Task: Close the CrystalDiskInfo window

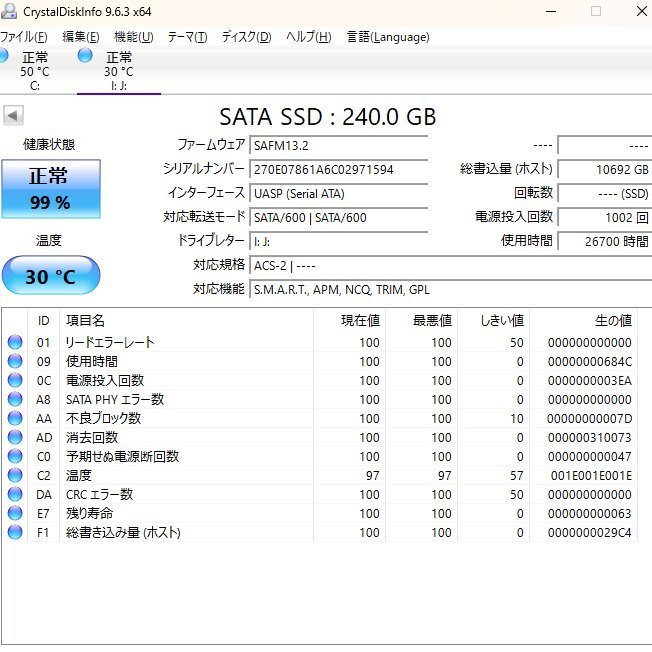Action: coord(642,11)
